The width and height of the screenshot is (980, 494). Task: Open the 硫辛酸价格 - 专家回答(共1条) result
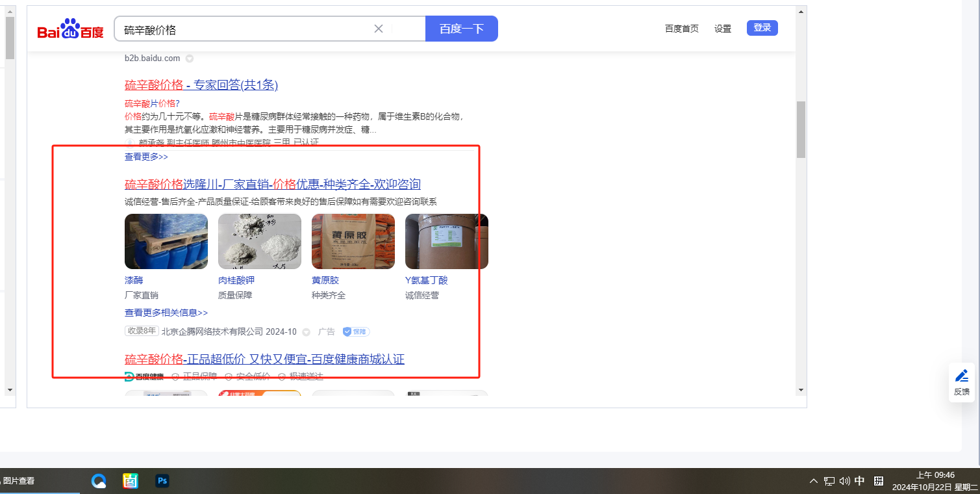201,85
